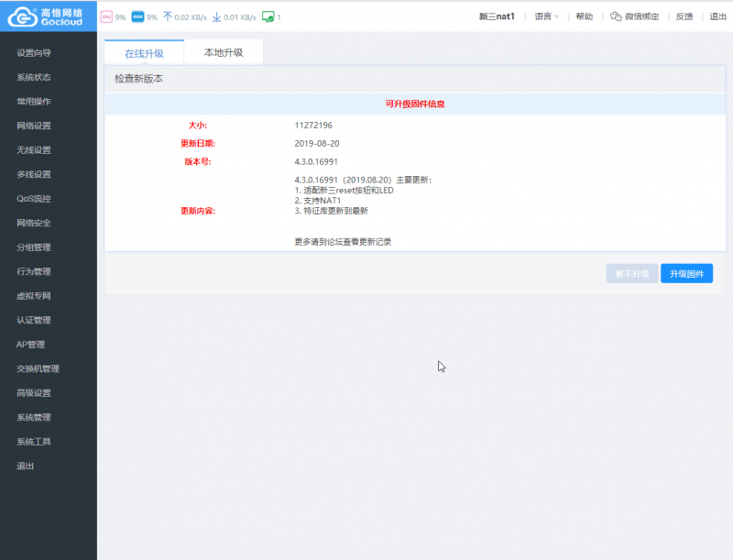Screen dimensions: 733x560
Task: Open 认证管理 in the sidebar
Action: 34,320
